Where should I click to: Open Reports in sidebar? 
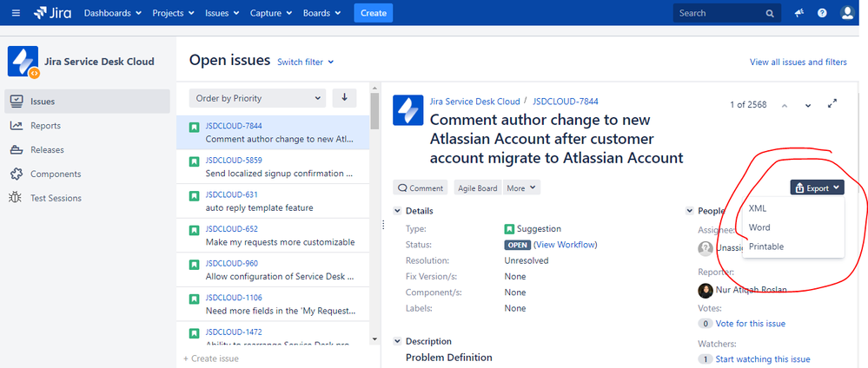(x=89, y=126)
